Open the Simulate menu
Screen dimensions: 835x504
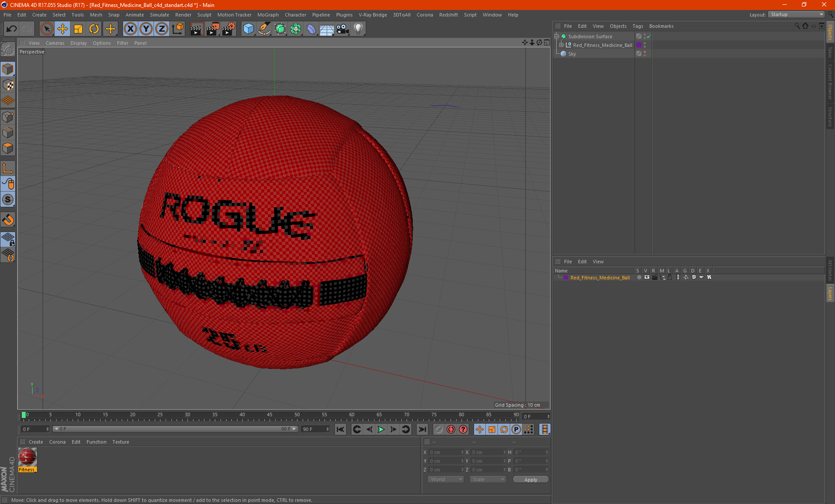pos(159,15)
